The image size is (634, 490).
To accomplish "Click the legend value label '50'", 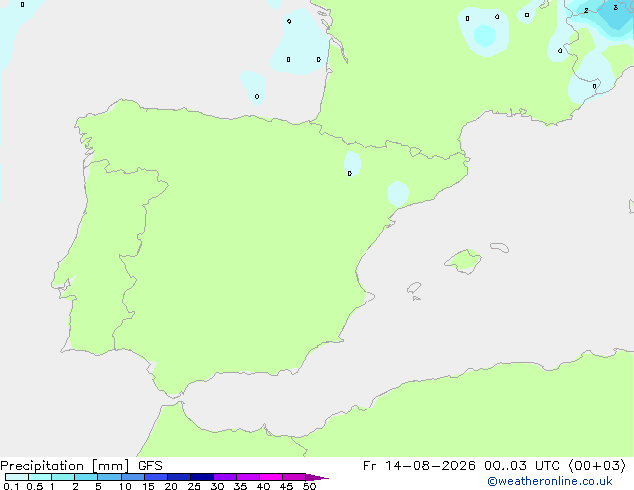I will 309,486.
